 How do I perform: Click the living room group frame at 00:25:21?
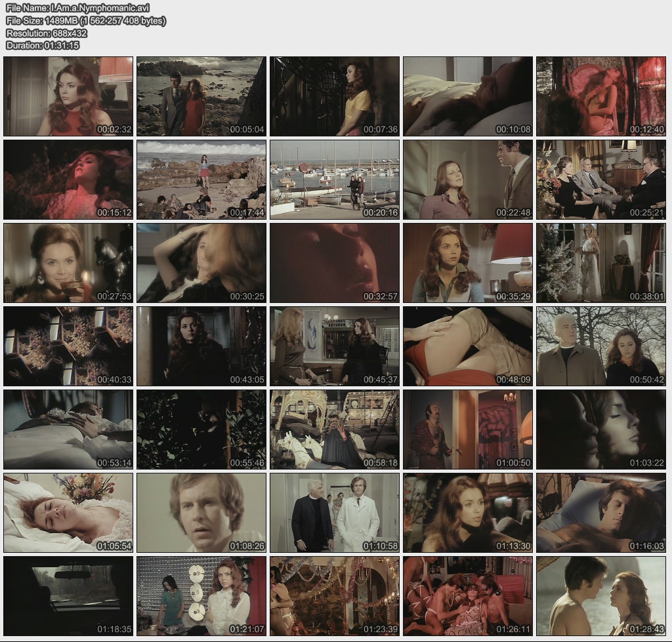click(x=601, y=179)
